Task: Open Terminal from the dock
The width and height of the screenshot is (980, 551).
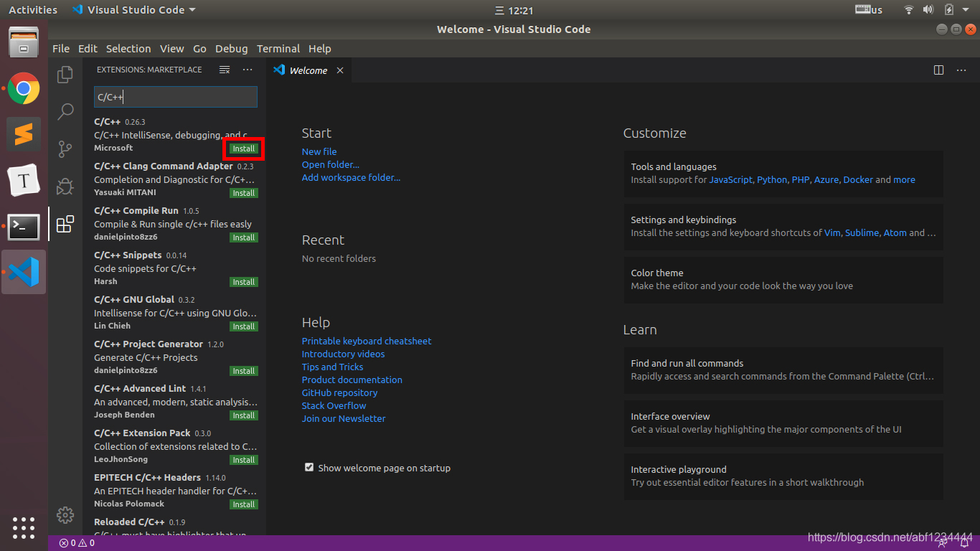Action: tap(24, 227)
